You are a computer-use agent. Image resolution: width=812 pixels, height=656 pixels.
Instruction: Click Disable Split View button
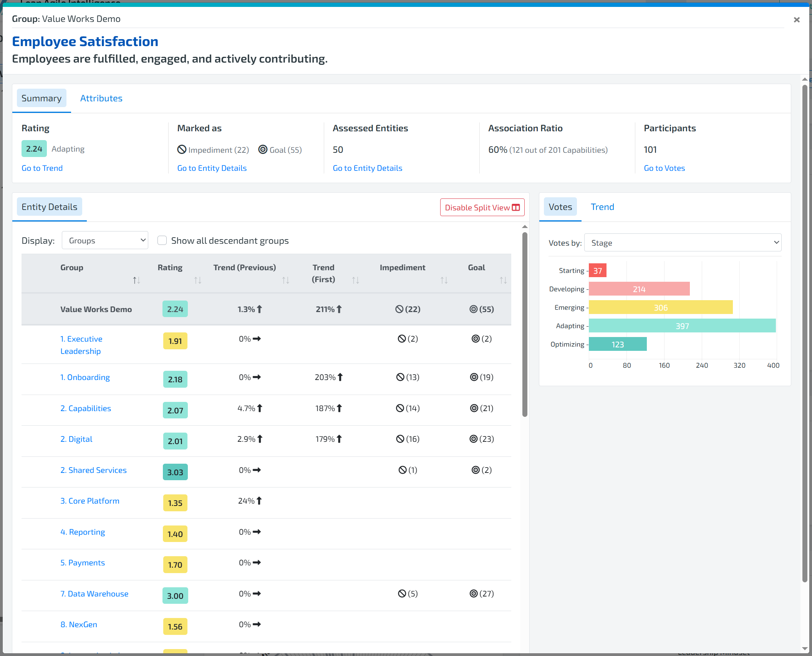482,207
